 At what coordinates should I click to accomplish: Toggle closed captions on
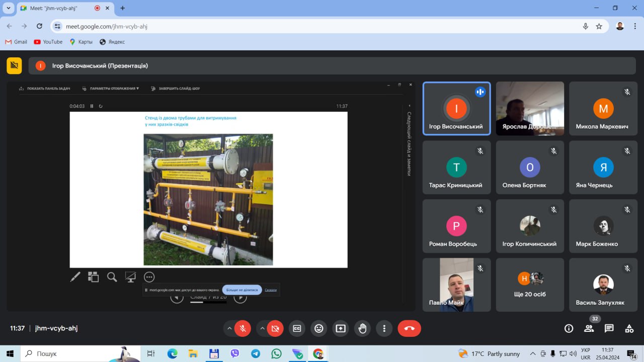pyautogui.click(x=297, y=328)
